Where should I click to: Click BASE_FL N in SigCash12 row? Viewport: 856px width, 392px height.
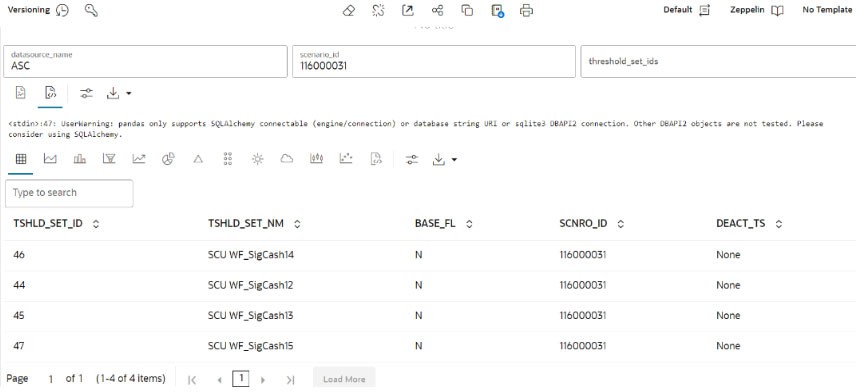coord(419,285)
